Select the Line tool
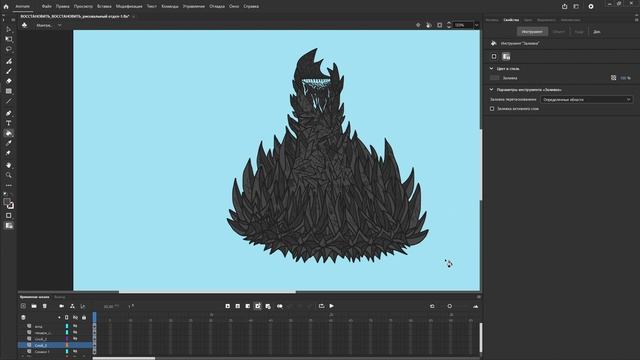Screen dimensions: 640x360 [9, 101]
